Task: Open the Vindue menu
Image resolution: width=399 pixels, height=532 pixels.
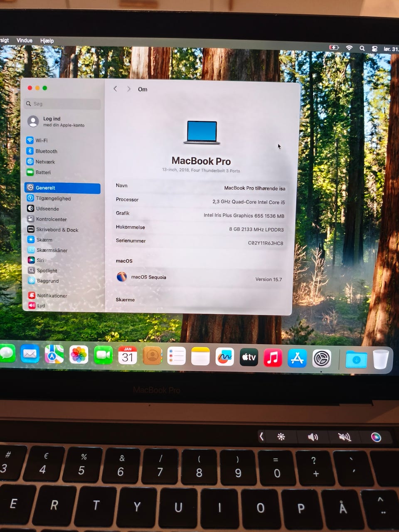Action: click(25, 40)
